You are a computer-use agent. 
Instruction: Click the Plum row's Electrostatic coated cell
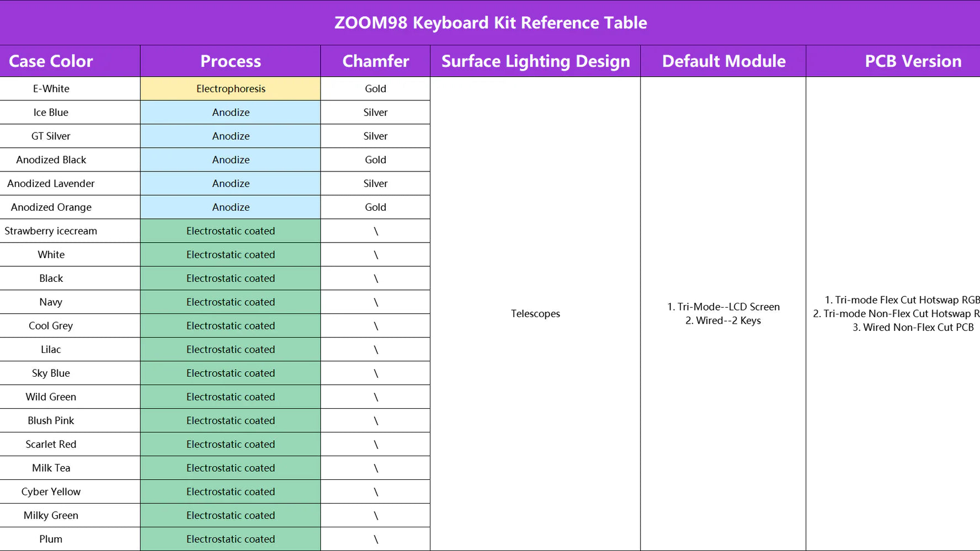pyautogui.click(x=231, y=539)
